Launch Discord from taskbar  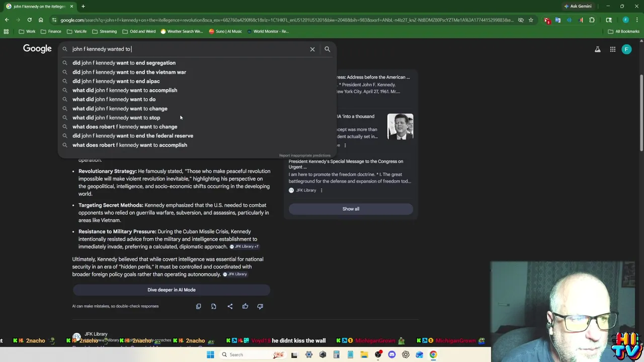(392, 354)
